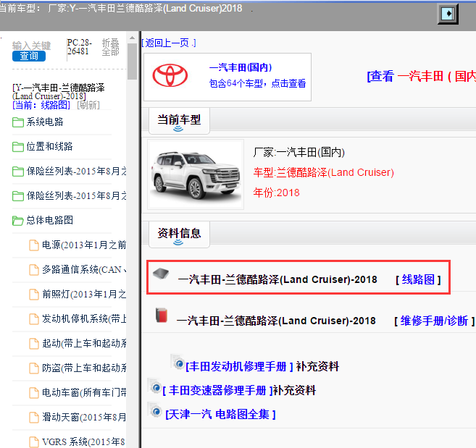
Task: Click the 刷新 refresh link
Action: [x=88, y=105]
